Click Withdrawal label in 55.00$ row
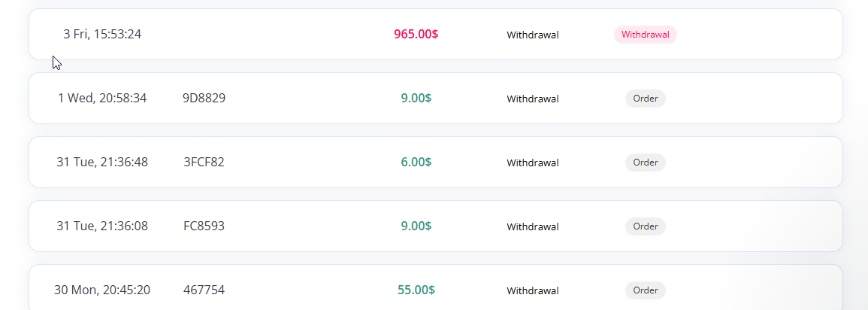 click(x=533, y=290)
